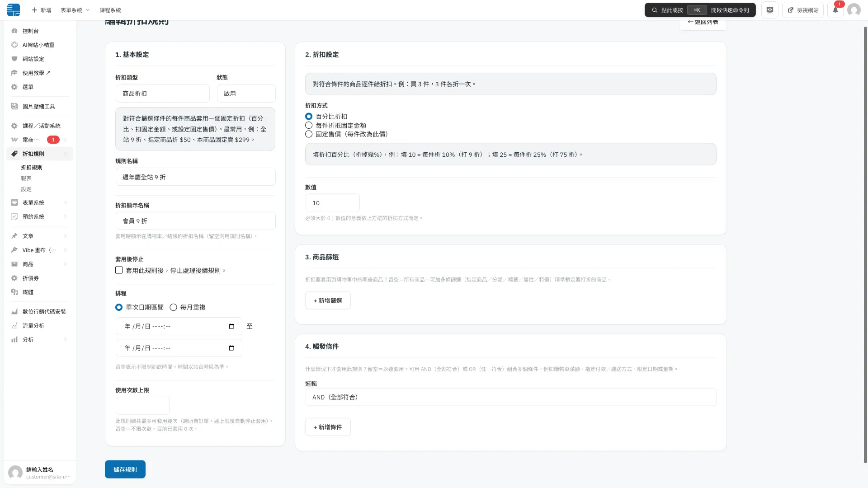Click the site logo icon
Image resolution: width=868 pixels, height=488 pixels.
pos(14,10)
